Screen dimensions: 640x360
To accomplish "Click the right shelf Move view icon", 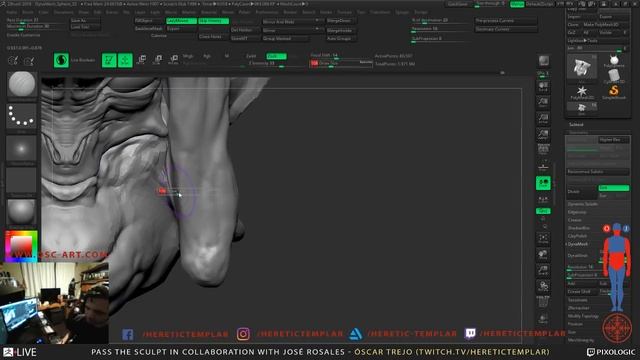I will [x=543, y=254].
